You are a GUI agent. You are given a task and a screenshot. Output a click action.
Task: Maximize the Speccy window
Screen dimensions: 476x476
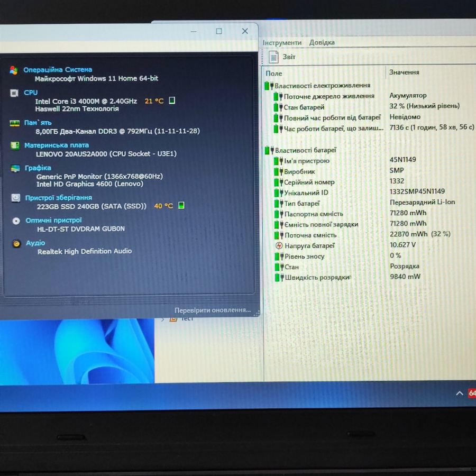click(219, 31)
